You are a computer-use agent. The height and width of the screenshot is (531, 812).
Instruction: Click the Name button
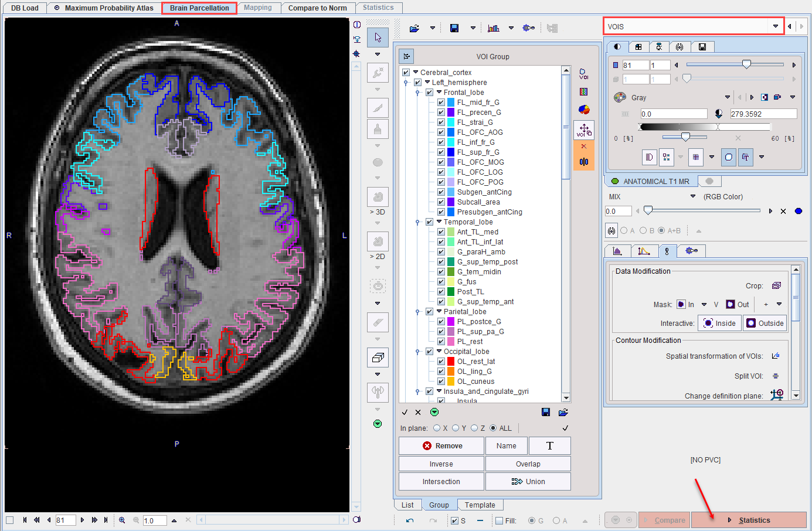507,445
